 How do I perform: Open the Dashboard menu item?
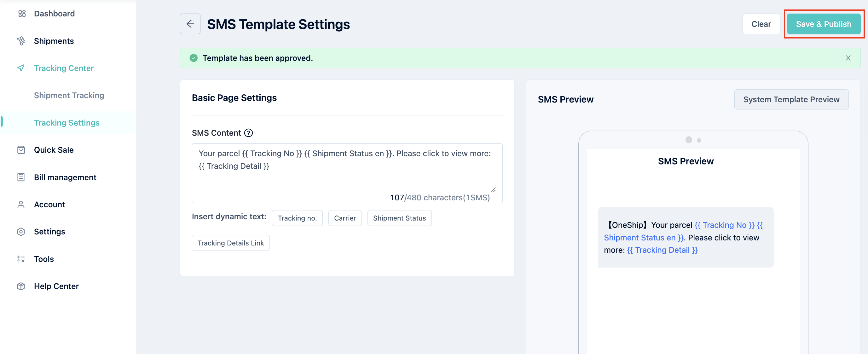coord(54,14)
